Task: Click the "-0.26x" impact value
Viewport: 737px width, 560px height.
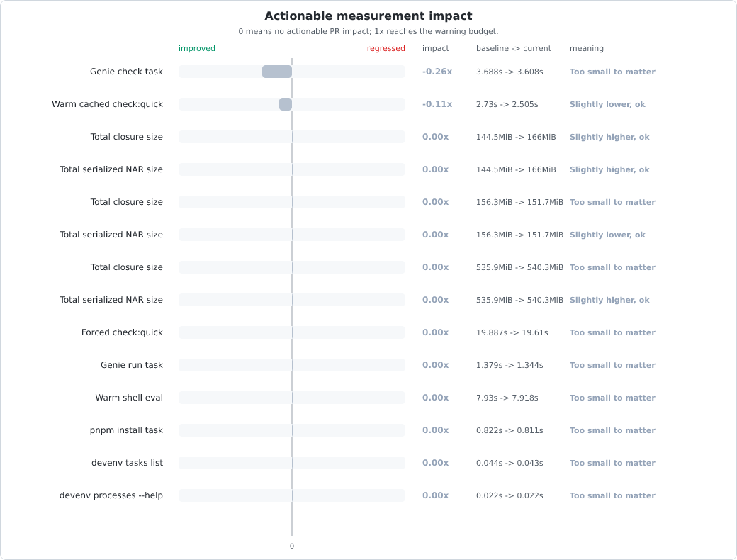Action: (437, 72)
